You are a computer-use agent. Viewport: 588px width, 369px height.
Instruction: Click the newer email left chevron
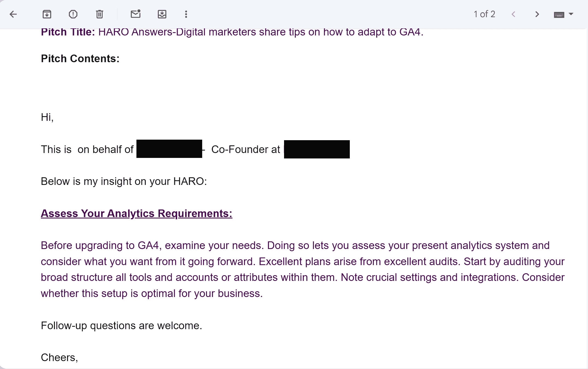tap(513, 14)
